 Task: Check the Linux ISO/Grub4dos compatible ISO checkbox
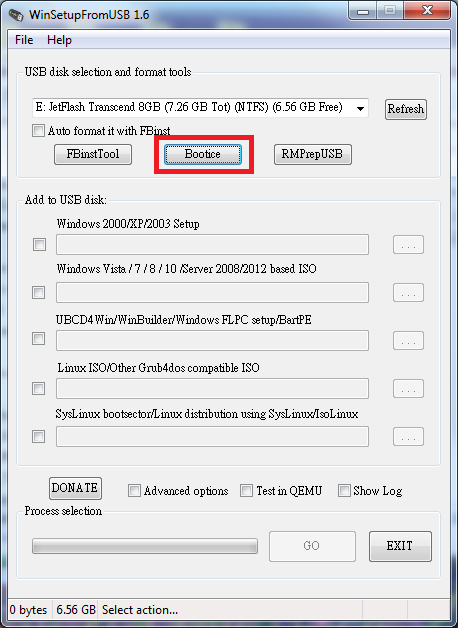(x=38, y=388)
